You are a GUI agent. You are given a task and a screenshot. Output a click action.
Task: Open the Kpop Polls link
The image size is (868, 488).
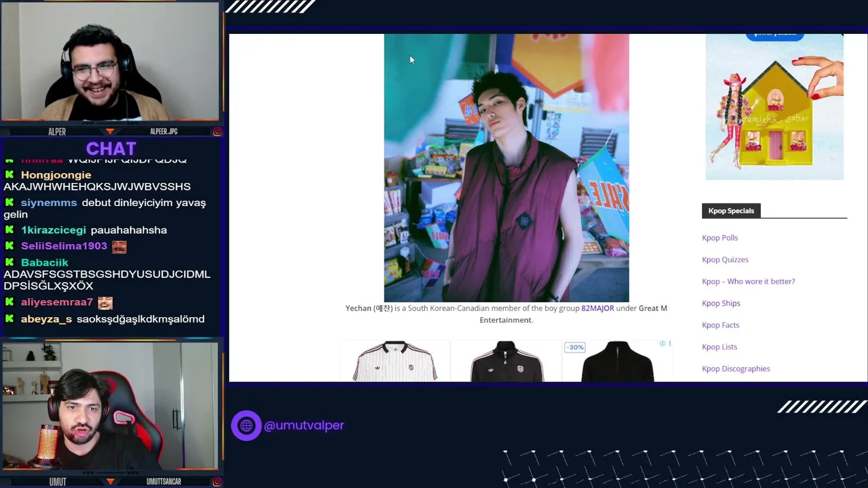coord(719,238)
